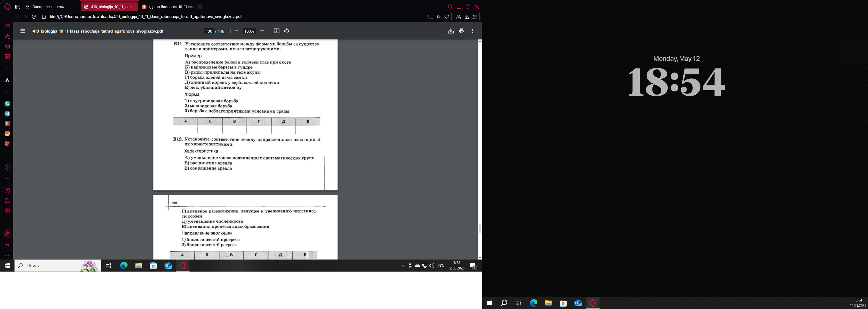Add page to bookmarks with heart icon
868x309 pixels.
tap(447, 17)
